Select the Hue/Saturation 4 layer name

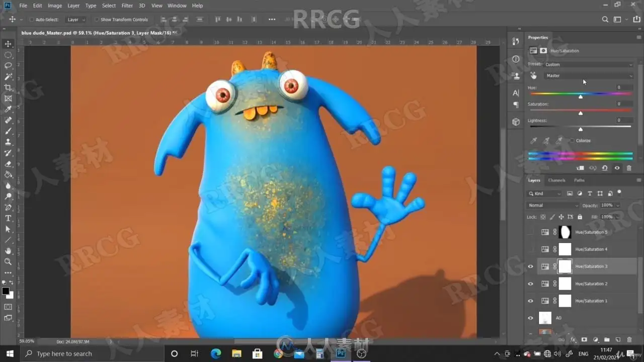coord(591,249)
